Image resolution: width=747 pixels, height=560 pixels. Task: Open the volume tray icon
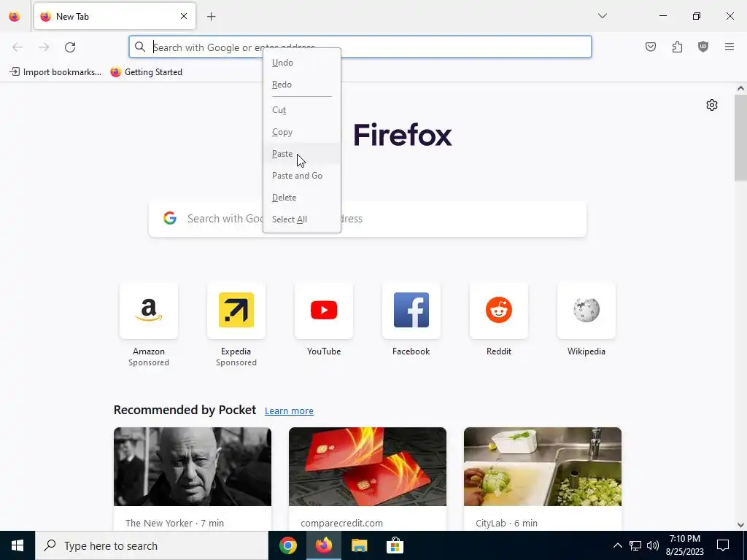pos(653,545)
